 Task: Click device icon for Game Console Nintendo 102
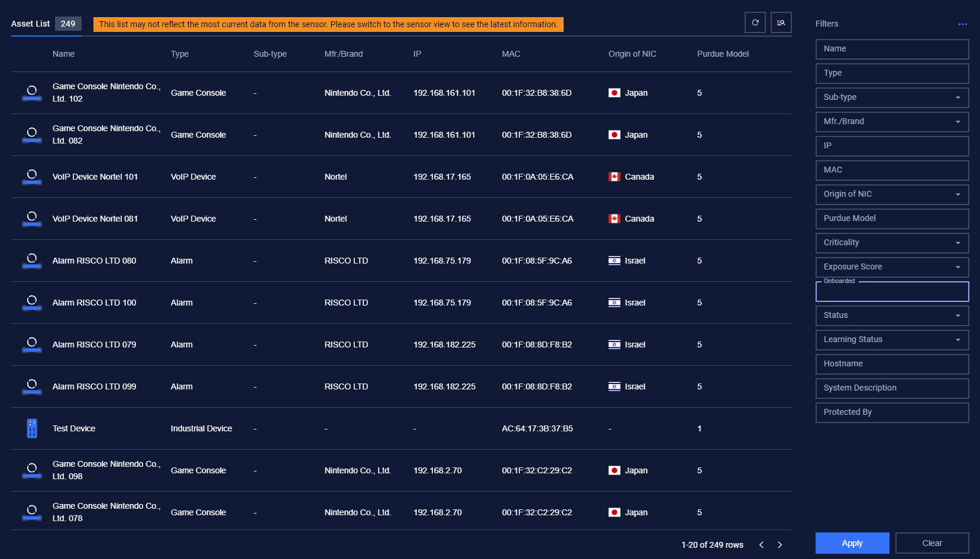(x=32, y=93)
